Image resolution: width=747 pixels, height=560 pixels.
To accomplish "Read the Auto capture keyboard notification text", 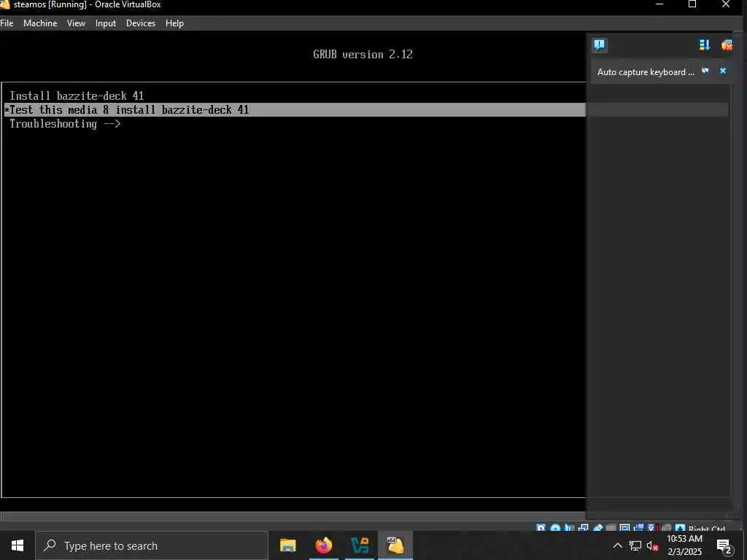I will tap(646, 72).
